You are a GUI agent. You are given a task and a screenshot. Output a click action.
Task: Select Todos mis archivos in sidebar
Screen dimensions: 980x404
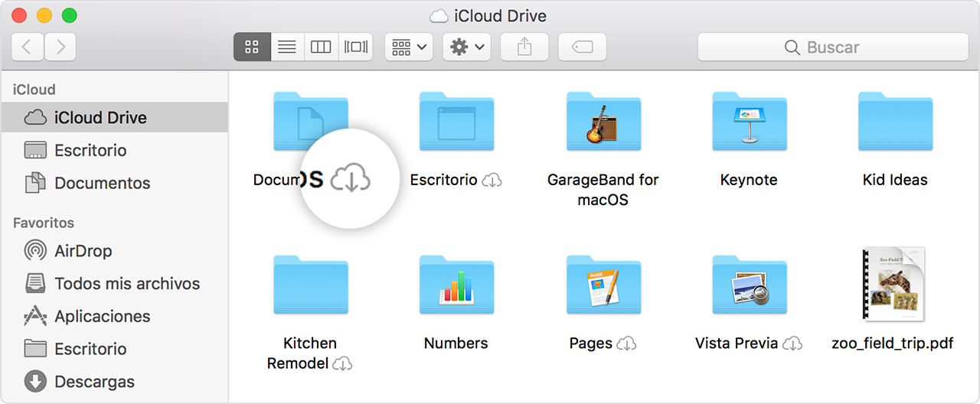(x=114, y=284)
